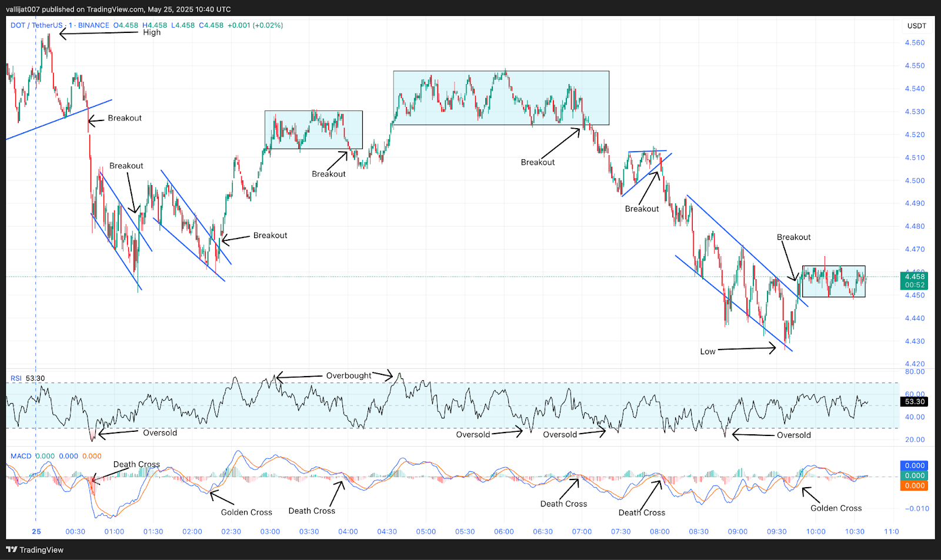Screen dimensions: 941x560
Task: Click the +0.001 (+0.02%) change value
Action: [255, 25]
